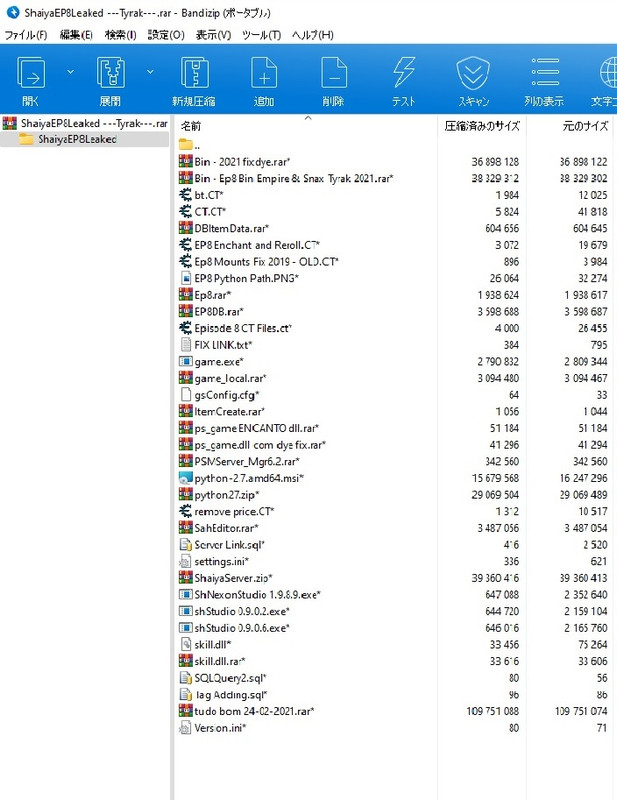Select the SahEditor.rar file

coord(227,528)
